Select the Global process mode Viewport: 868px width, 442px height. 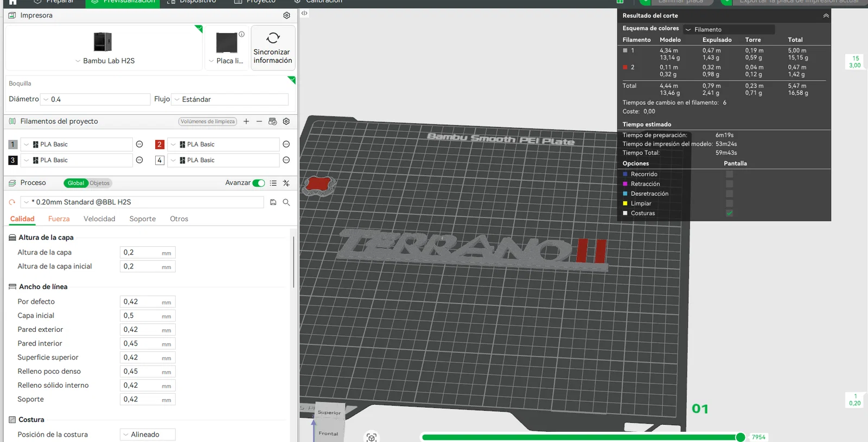click(76, 183)
